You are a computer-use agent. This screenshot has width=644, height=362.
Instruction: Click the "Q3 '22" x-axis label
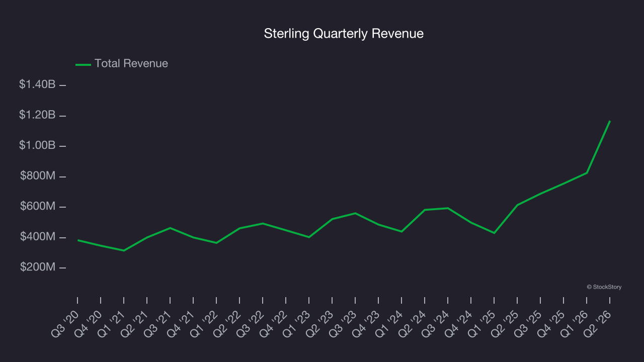tap(251, 323)
